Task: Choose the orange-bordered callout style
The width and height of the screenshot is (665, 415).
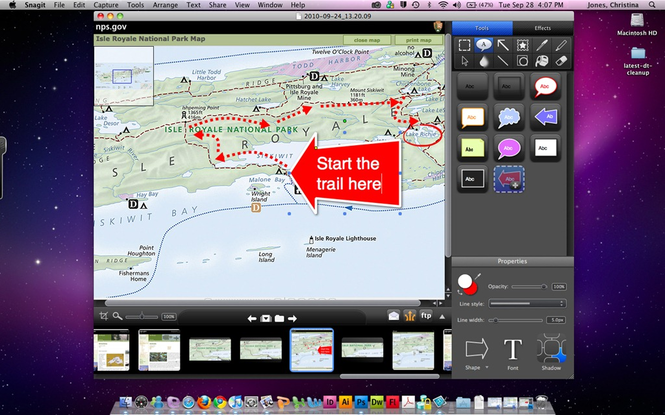Action: 472,117
